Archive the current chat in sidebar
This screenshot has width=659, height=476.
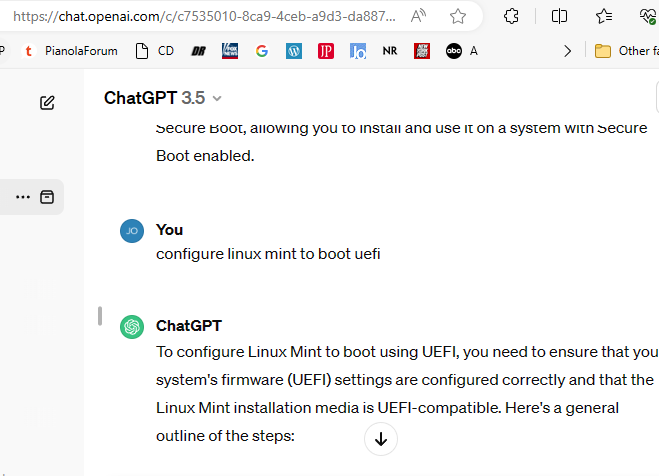click(x=46, y=197)
